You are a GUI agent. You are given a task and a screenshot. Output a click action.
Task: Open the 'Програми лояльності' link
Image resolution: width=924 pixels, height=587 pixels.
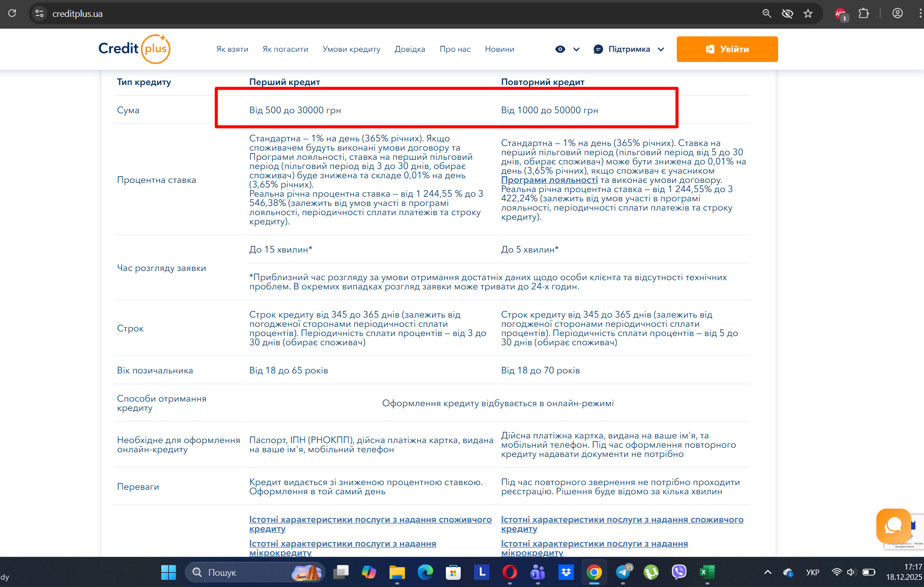549,180
